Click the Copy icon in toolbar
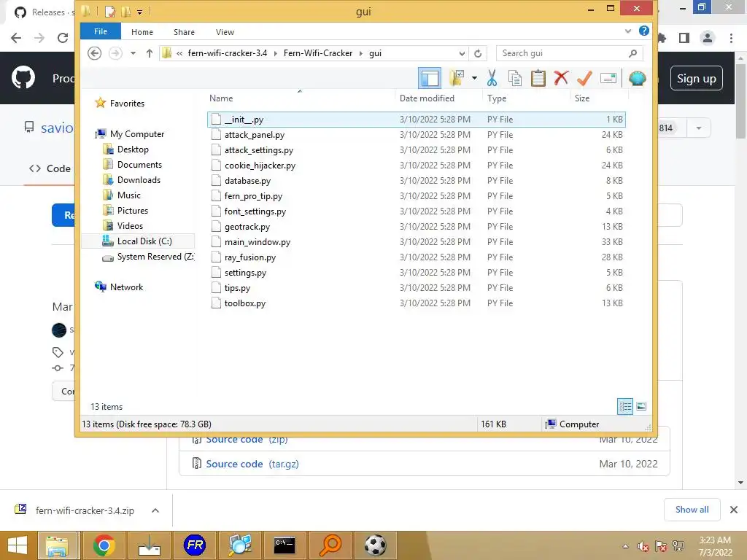Image resolution: width=747 pixels, height=560 pixels. pos(515,78)
